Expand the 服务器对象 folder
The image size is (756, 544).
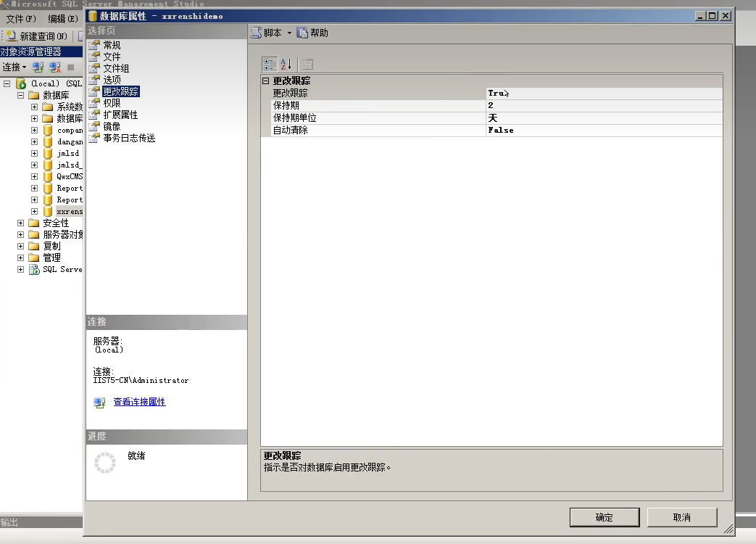click(x=21, y=234)
